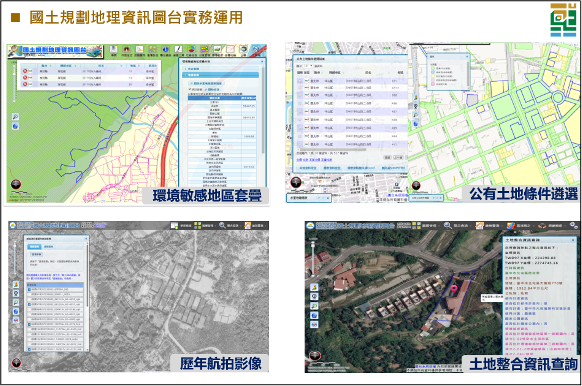The height and width of the screenshot is (386, 582).
Task: Delete the first result row with its red icon
Action: pos(25,71)
